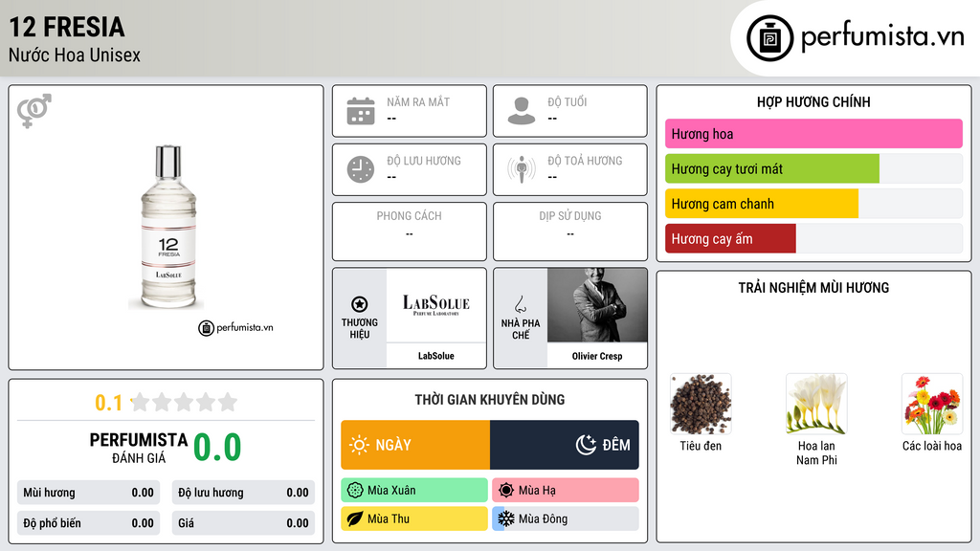
Task: Click the leaf icon beside Mùa Thu
Action: pos(355,519)
